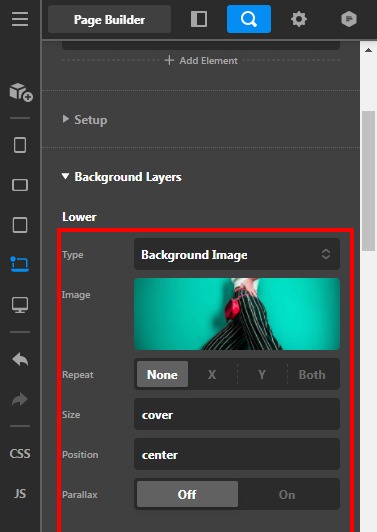This screenshot has width=377, height=532.
Task: Set Repeat to X
Action: tap(212, 374)
